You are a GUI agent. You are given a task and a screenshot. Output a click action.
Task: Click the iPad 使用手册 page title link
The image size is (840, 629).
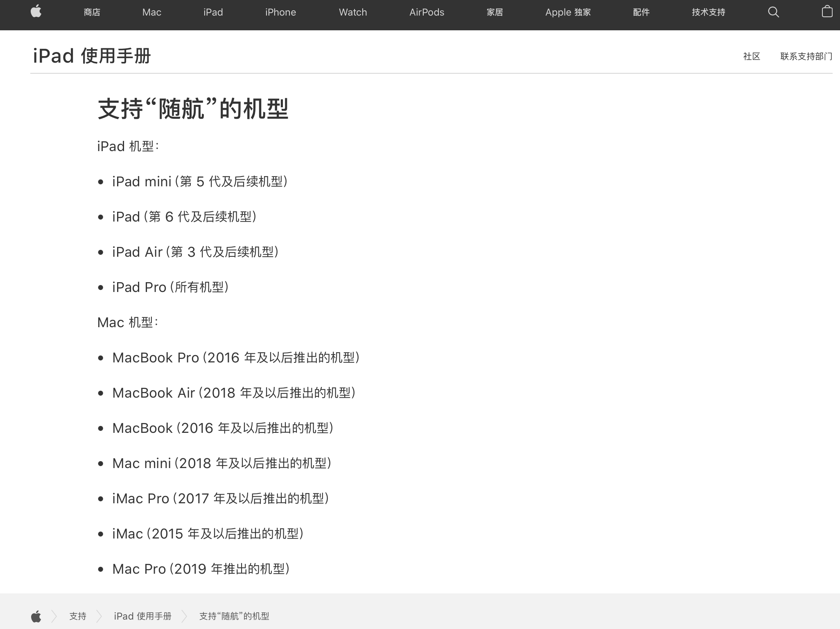(x=92, y=56)
